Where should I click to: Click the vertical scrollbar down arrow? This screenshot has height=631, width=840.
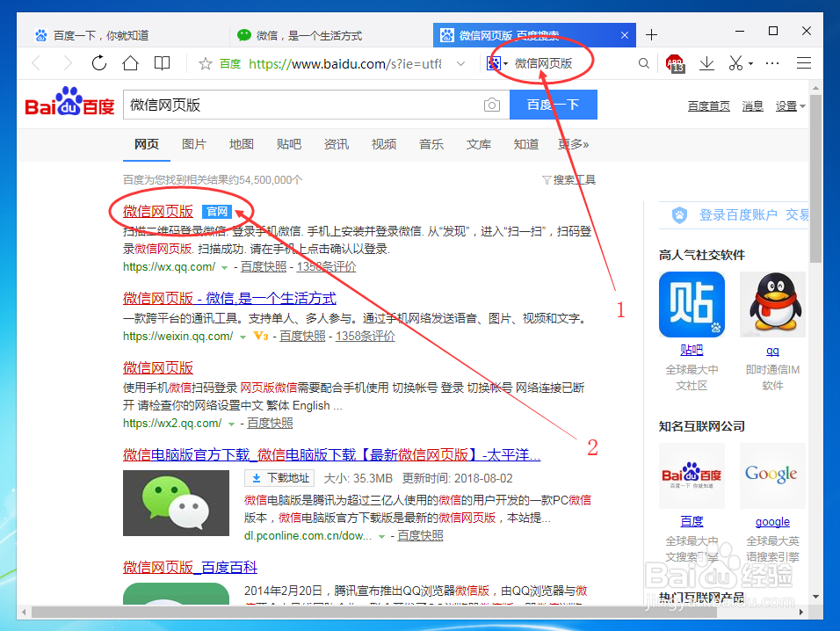click(x=815, y=596)
